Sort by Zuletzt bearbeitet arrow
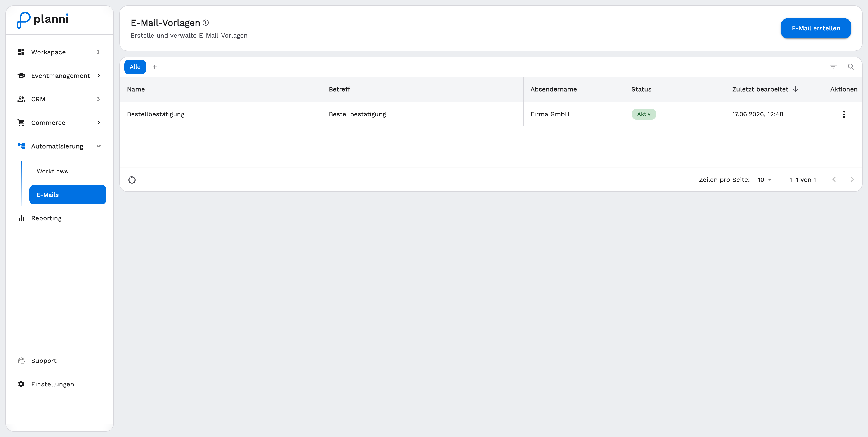This screenshot has height=437, width=868. click(796, 89)
